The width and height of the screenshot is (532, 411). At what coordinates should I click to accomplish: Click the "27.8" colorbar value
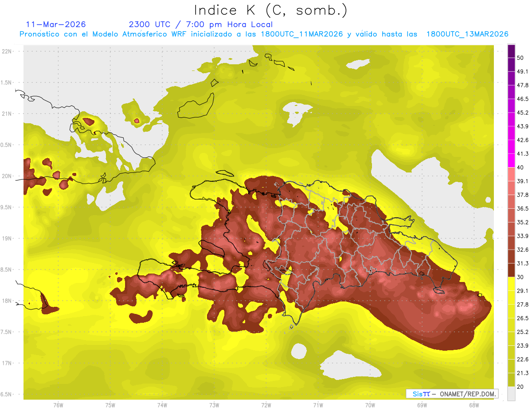coord(523,305)
